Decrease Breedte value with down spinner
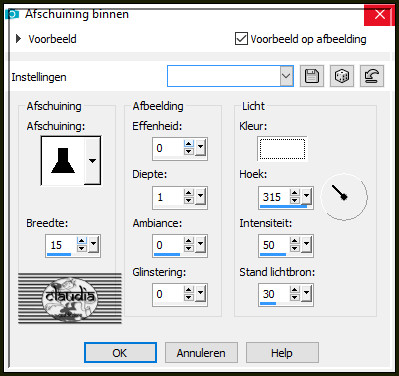The image size is (399, 376). (82, 249)
